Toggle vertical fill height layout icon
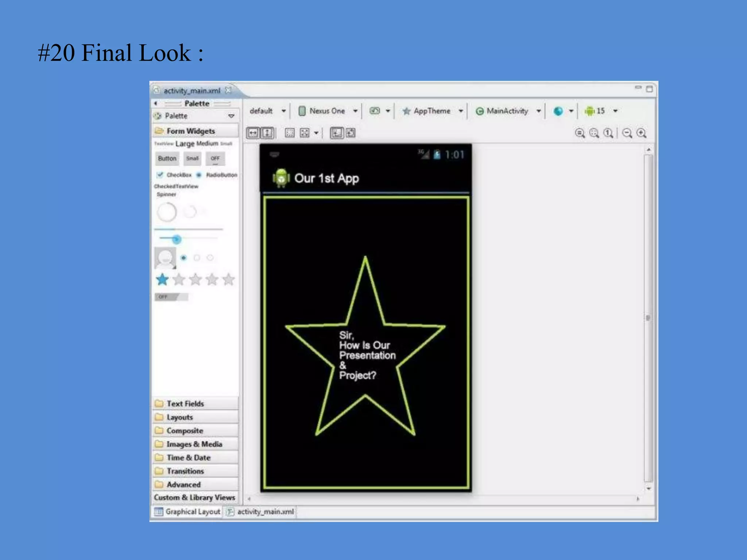This screenshot has width=747, height=560. point(267,133)
